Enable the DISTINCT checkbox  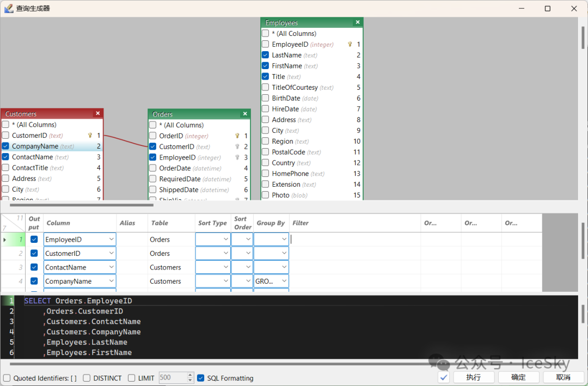87,378
